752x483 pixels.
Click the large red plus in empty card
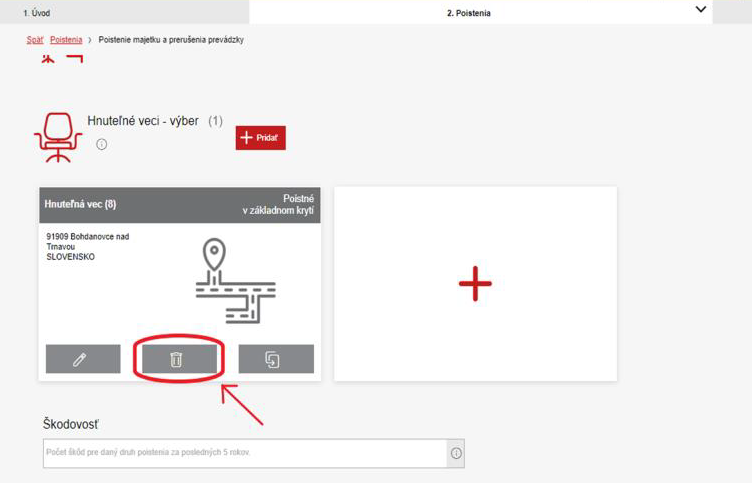tap(475, 284)
